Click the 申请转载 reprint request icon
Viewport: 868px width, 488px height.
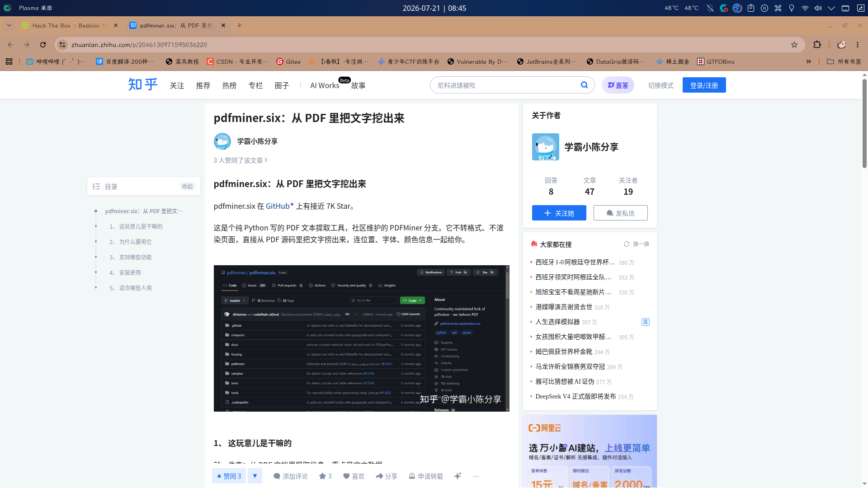412,476
